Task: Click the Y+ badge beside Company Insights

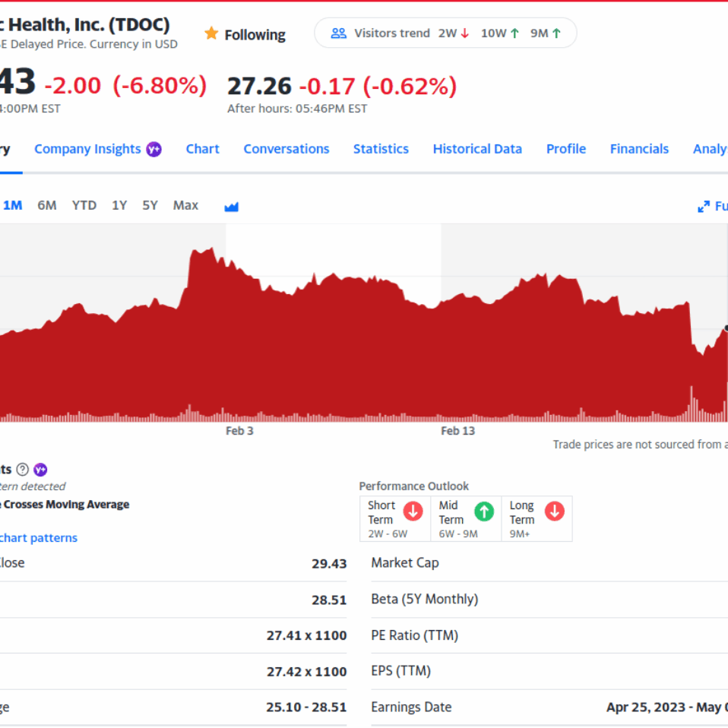Action: point(154,149)
